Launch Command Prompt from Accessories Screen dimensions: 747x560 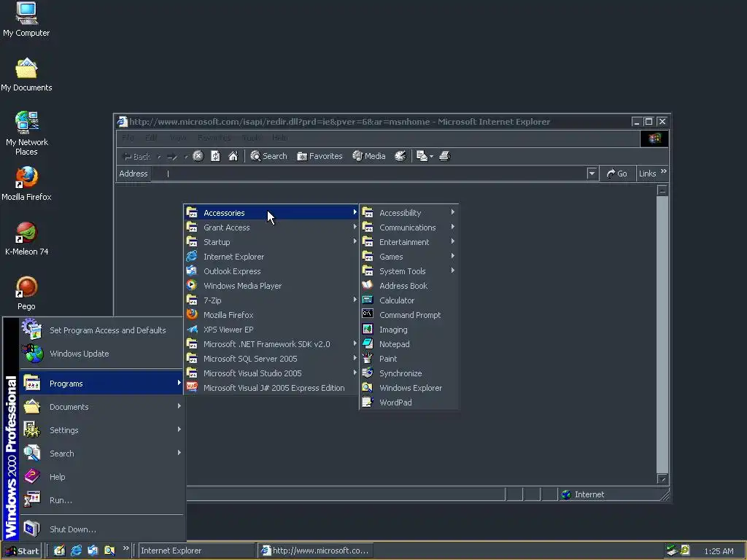pyautogui.click(x=409, y=315)
